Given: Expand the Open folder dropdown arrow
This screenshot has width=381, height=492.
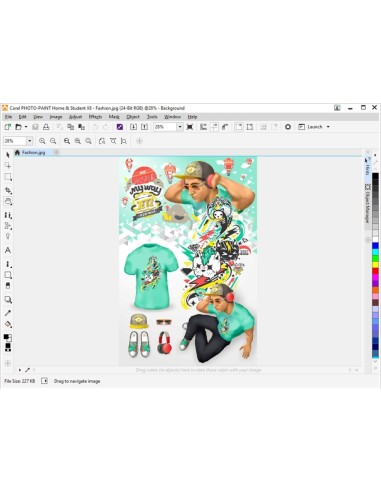Looking at the screenshot, I should pos(26,127).
